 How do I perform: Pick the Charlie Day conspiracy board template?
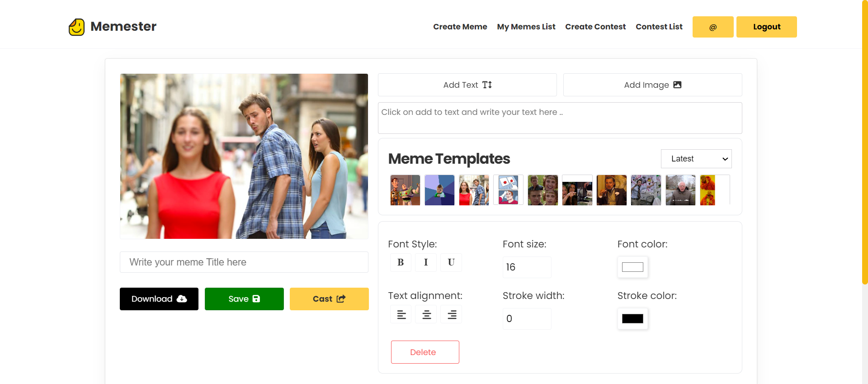point(646,190)
